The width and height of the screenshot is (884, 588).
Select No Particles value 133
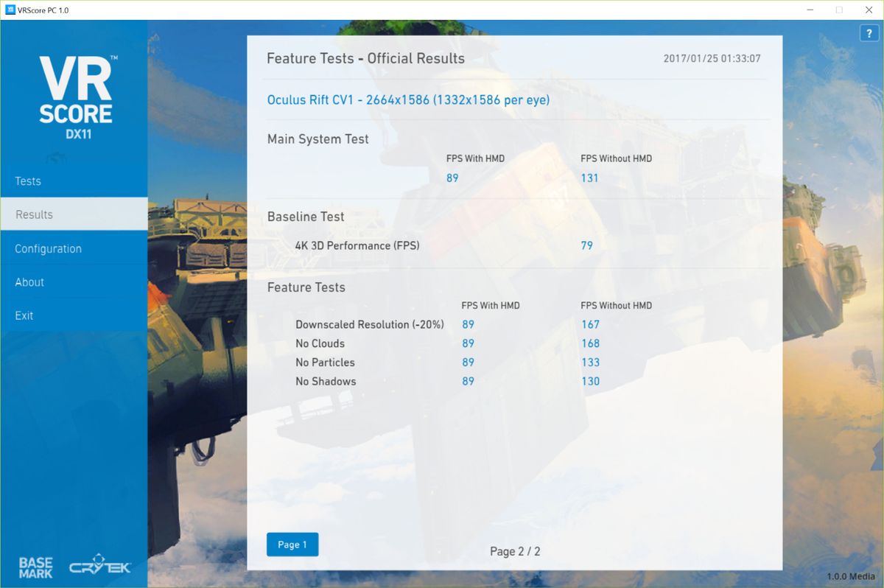pyautogui.click(x=590, y=363)
